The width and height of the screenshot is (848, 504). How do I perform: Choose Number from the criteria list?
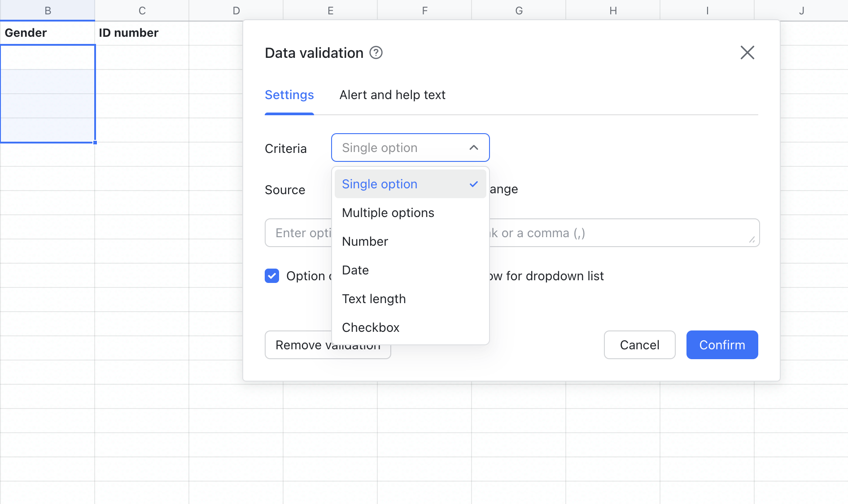(365, 241)
